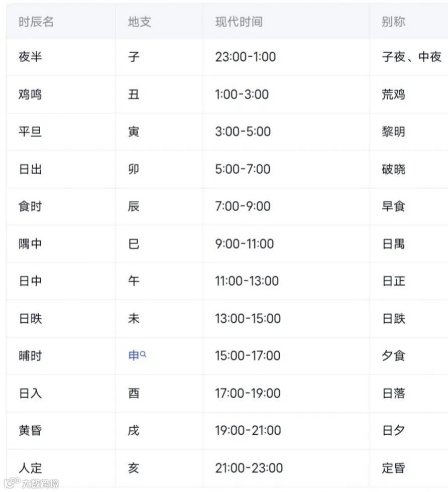Select the 21:00-23:00 time cell
Viewport: 448px width, 492px height.
point(249,468)
